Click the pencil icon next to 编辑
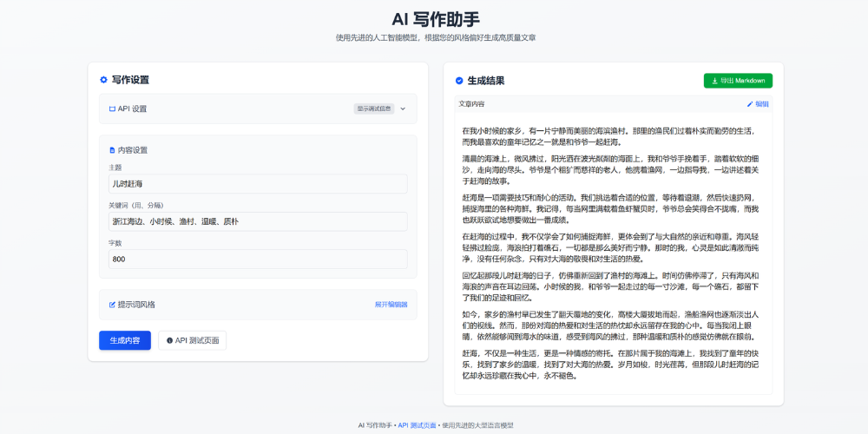Image resolution: width=868 pixels, height=434 pixels. coord(750,104)
